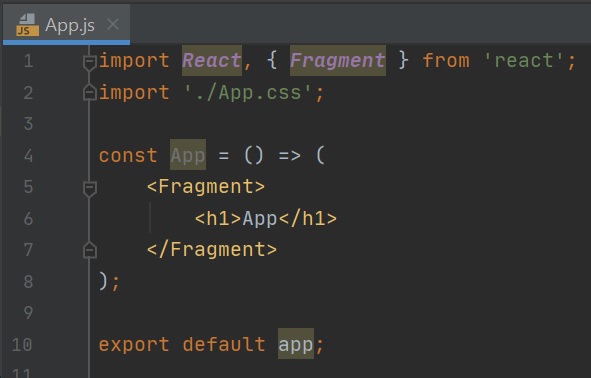This screenshot has width=591, height=378.
Task: Click the closing </Fragment> tag
Action: 212,249
